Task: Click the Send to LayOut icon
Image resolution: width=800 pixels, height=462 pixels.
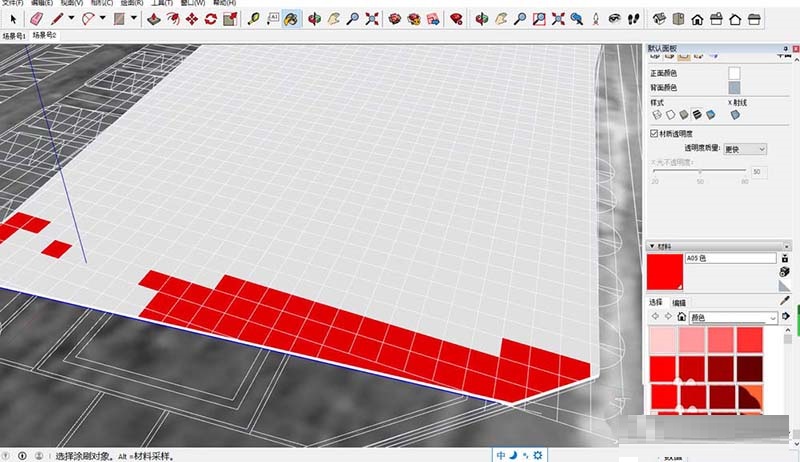Action: (x=433, y=19)
